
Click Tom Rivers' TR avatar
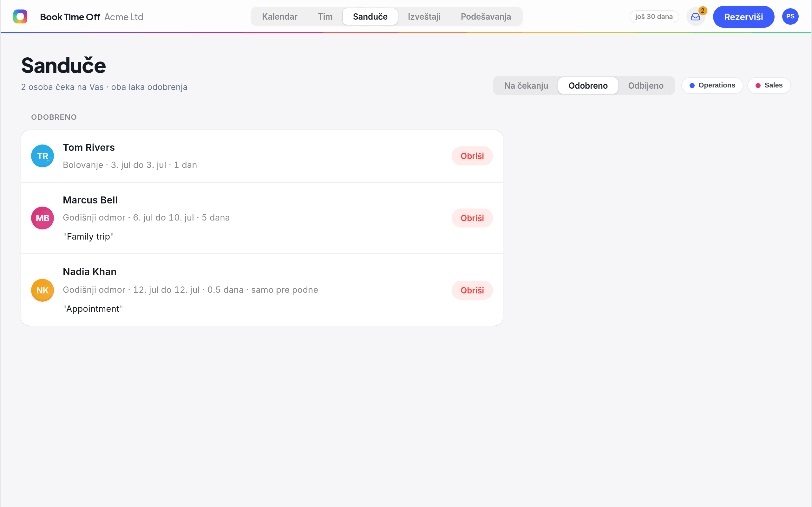pos(43,156)
